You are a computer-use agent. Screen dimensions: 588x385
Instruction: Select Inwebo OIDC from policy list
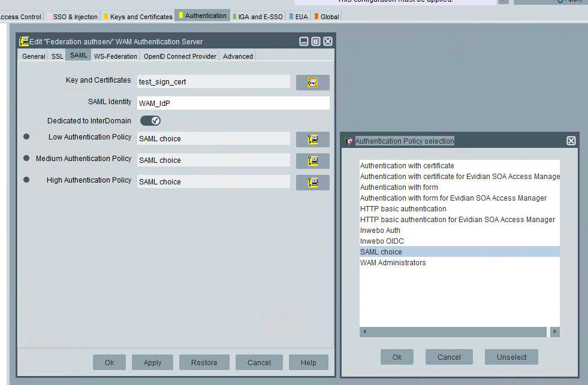click(382, 241)
